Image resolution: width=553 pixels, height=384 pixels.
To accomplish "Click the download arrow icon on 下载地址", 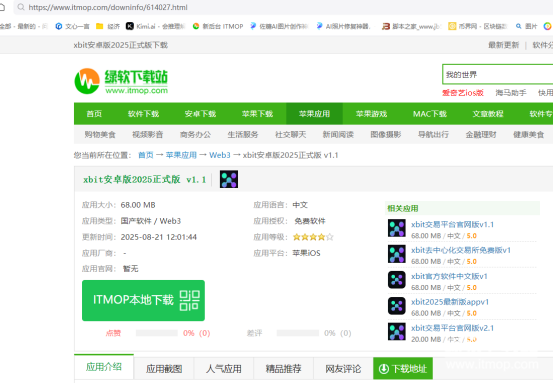I will tap(383, 369).
